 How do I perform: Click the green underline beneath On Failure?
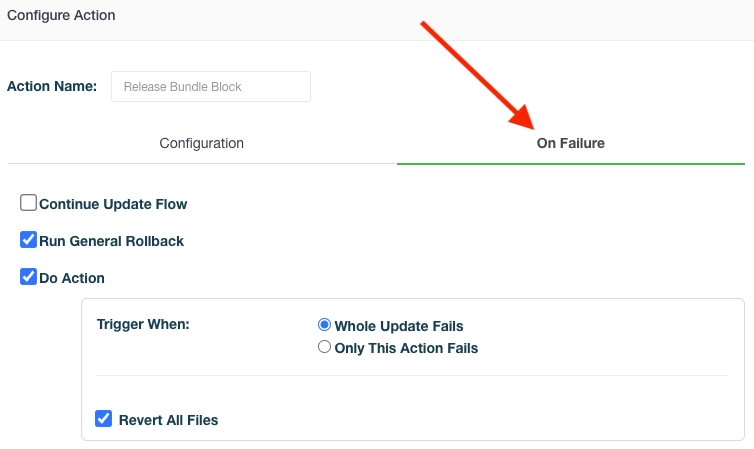tap(570, 163)
